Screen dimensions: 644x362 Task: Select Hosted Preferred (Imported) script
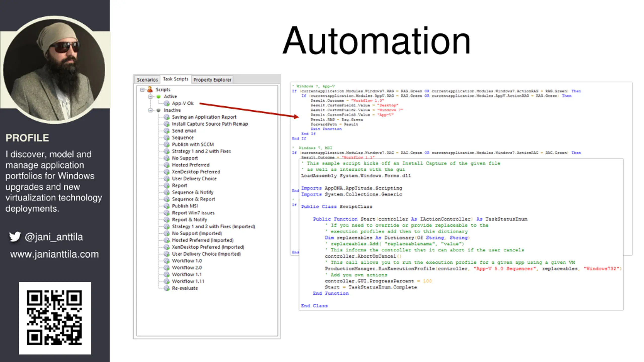(203, 240)
